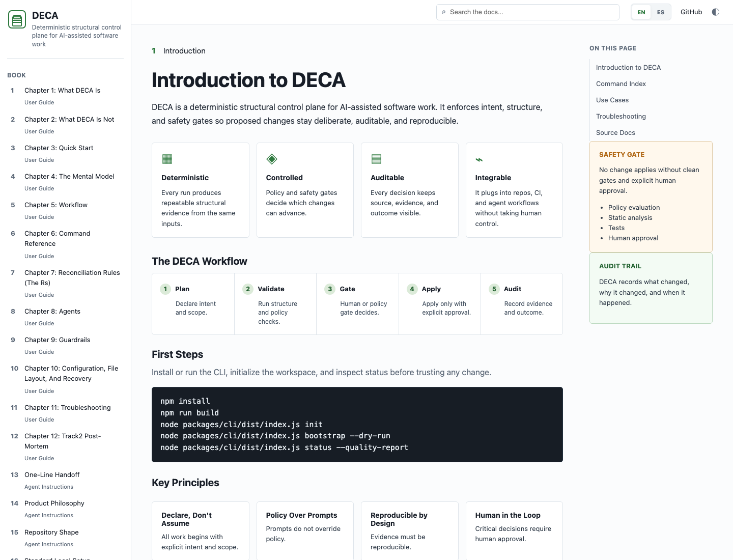Open Chapter 7: Reconciliation Rules
The image size is (733, 560).
(x=66, y=283)
